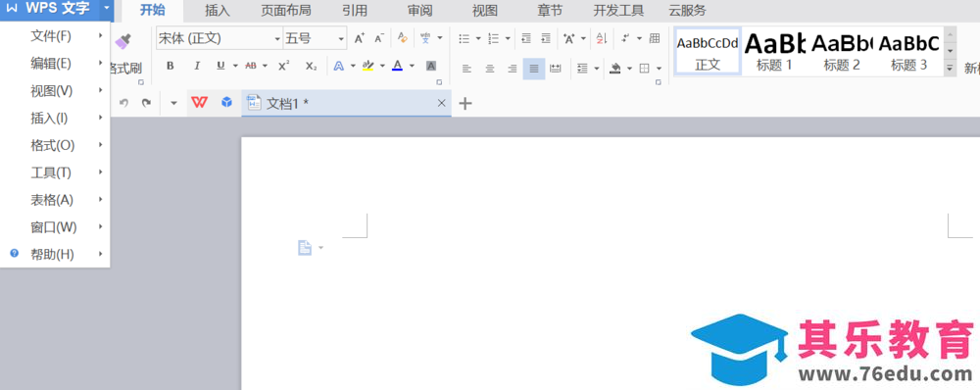Toggle bold formatting B button
Screen dimensions: 980x390
click(x=170, y=66)
